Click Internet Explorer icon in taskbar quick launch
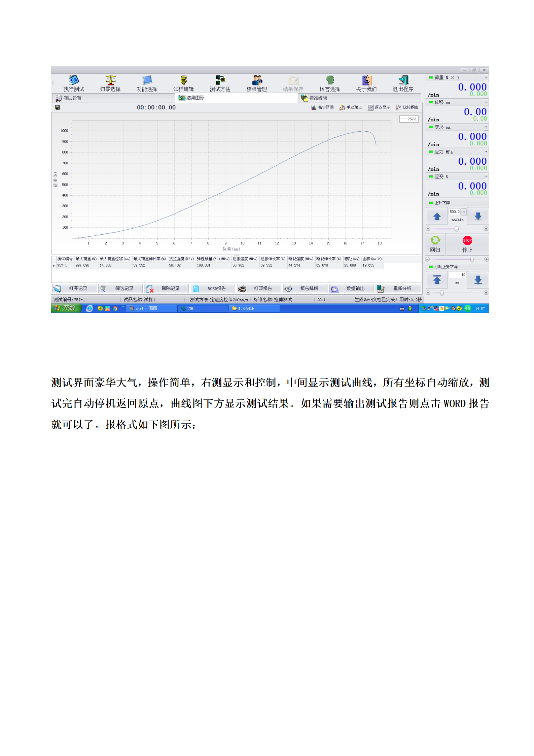Image resolution: width=534 pixels, height=756 pixels. coord(89,308)
